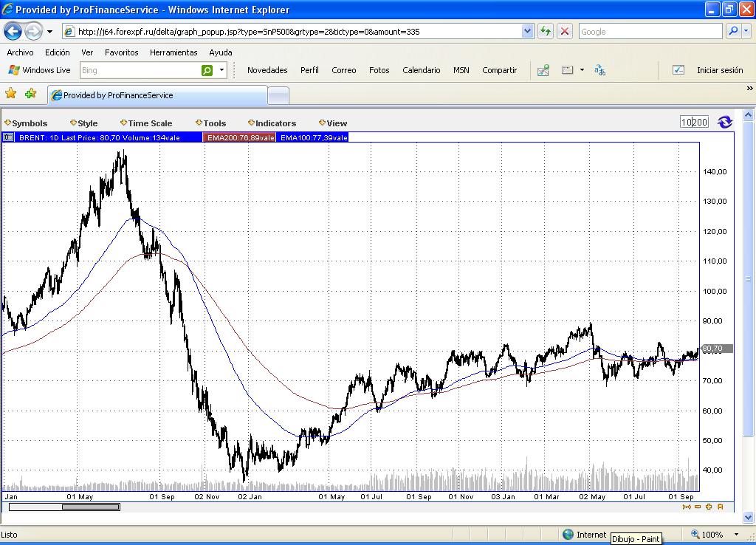Open Correo in Windows Live toolbar
This screenshot has width=756, height=545.
point(344,70)
